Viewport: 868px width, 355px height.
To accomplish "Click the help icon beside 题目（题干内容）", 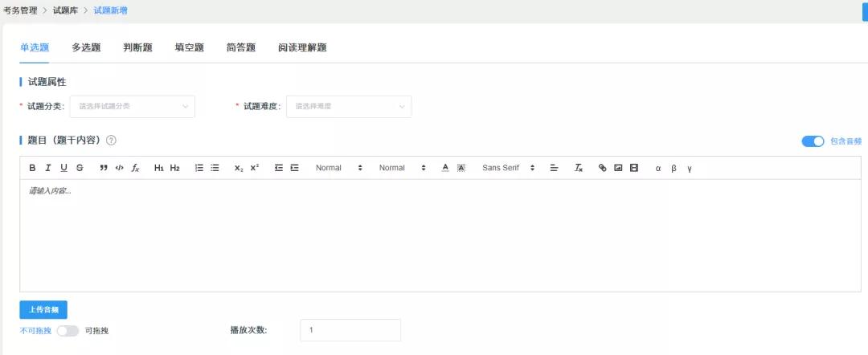I will point(111,141).
